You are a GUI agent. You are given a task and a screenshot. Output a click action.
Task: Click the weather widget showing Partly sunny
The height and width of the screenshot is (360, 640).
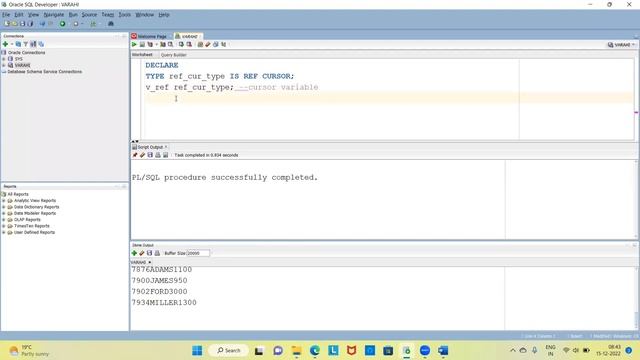29,351
